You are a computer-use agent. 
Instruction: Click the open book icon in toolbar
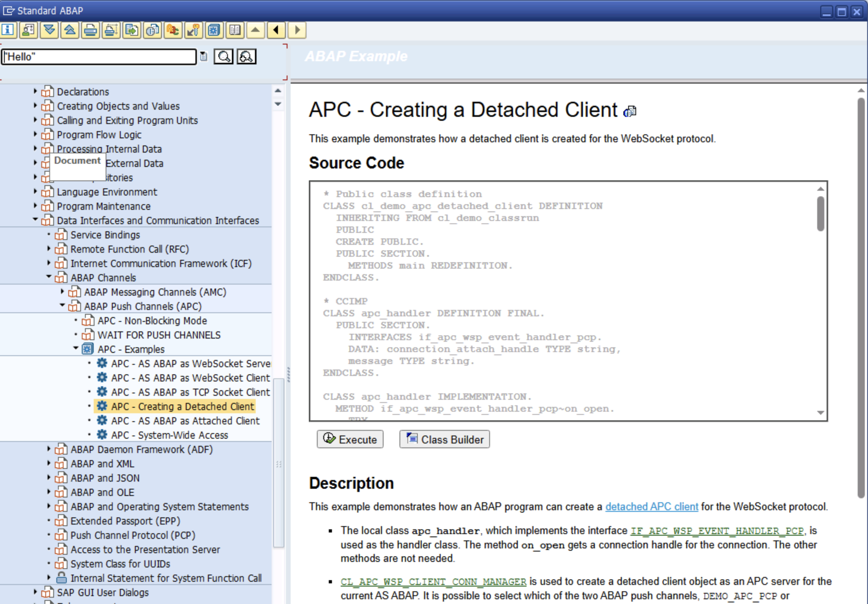235,30
